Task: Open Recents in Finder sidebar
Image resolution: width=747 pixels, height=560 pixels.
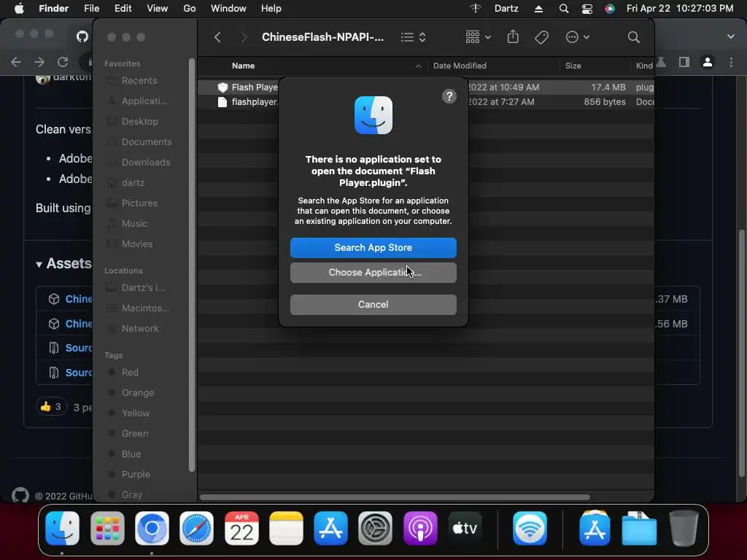Action: coord(139,80)
